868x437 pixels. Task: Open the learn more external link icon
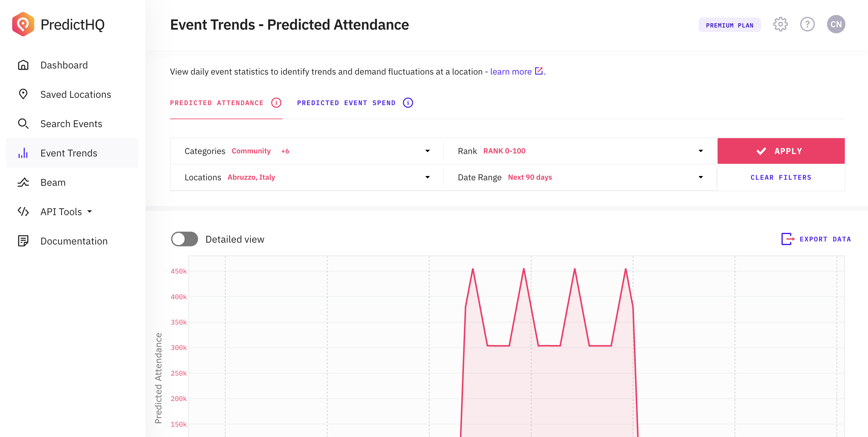(539, 71)
